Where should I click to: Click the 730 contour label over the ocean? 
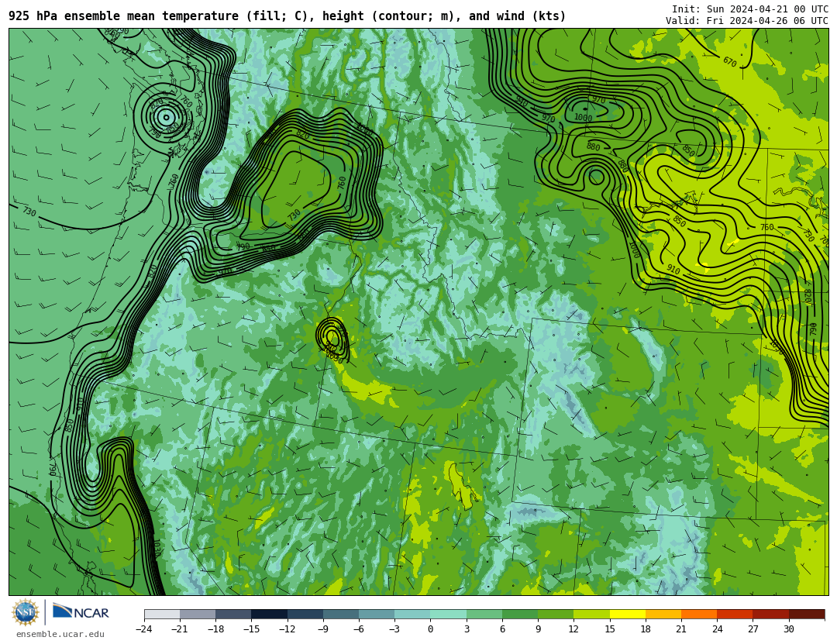click(29, 212)
